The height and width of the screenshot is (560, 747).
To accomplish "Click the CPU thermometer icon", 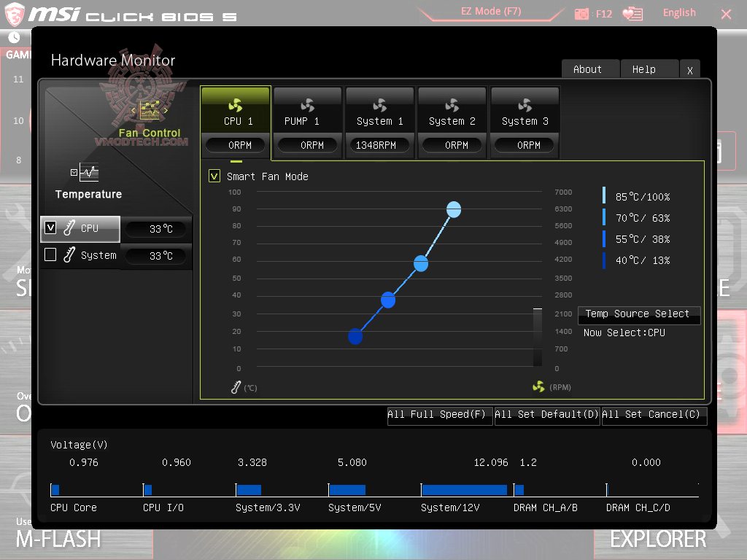I will pyautogui.click(x=69, y=227).
